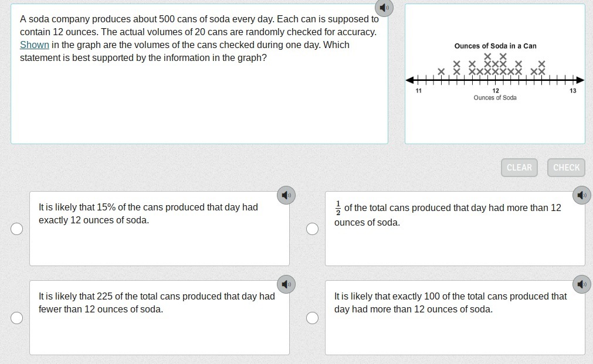Click the 'Ounces of Soda' axis label
593x364 pixels.
tap(495, 97)
